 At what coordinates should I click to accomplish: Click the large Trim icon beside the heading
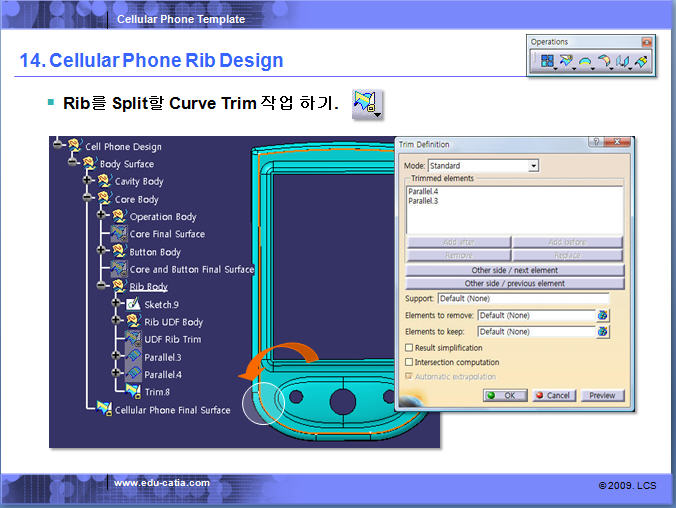point(367,103)
